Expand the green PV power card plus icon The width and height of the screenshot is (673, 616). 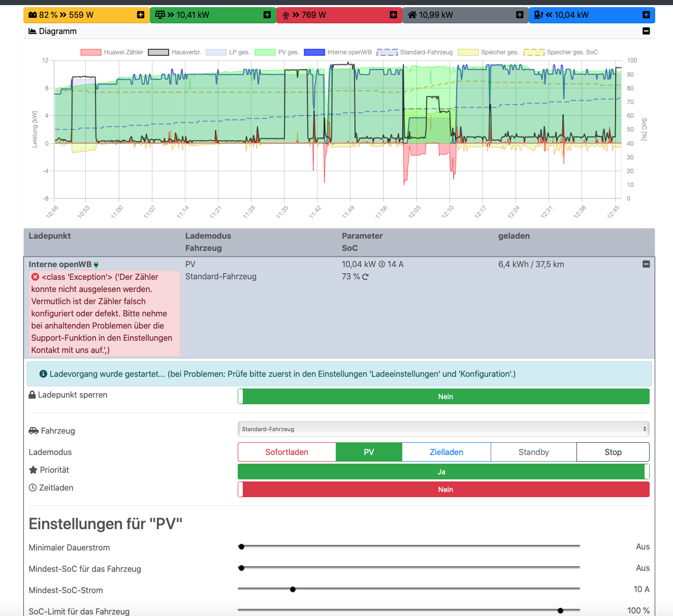point(267,15)
